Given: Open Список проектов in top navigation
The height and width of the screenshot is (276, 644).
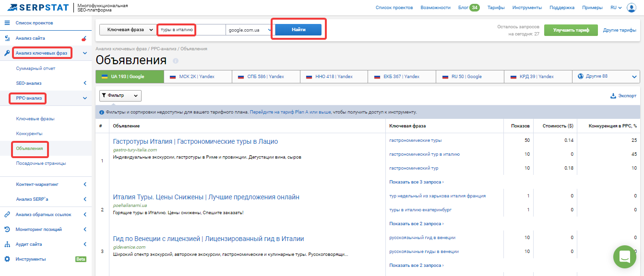Looking at the screenshot, I should click(x=394, y=8).
